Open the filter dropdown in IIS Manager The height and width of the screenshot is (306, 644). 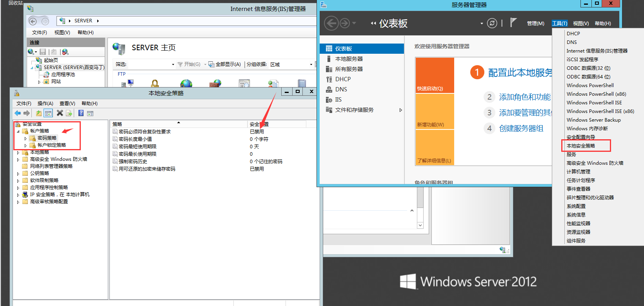[x=173, y=64]
